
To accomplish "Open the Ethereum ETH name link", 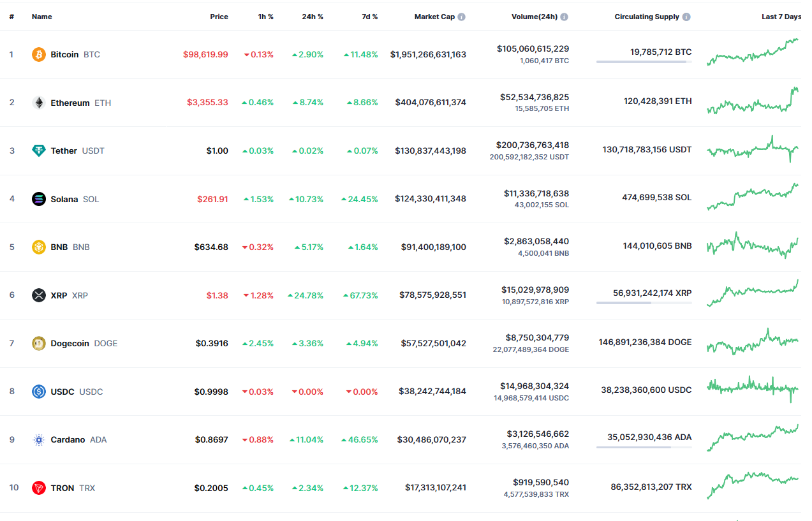I will click(81, 103).
